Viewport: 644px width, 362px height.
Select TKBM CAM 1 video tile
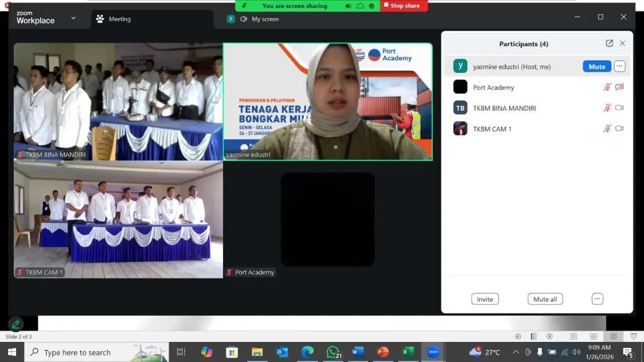coord(118,219)
